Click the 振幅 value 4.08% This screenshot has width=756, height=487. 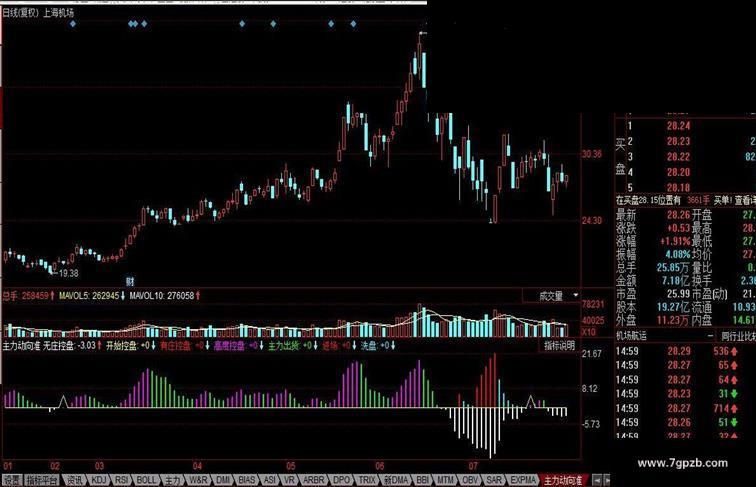tap(677, 254)
